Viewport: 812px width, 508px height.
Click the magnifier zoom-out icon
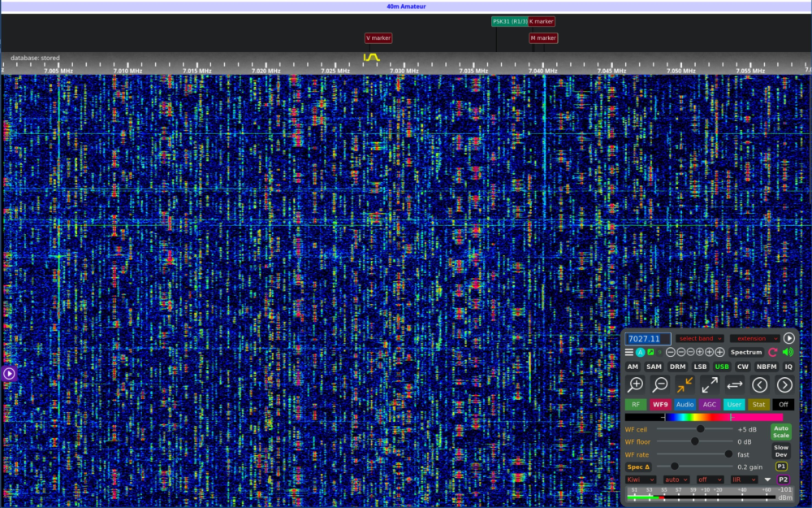pyautogui.click(x=661, y=385)
